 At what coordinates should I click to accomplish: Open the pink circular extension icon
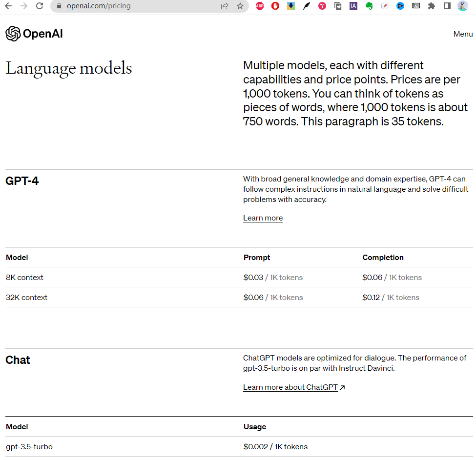coord(322,6)
